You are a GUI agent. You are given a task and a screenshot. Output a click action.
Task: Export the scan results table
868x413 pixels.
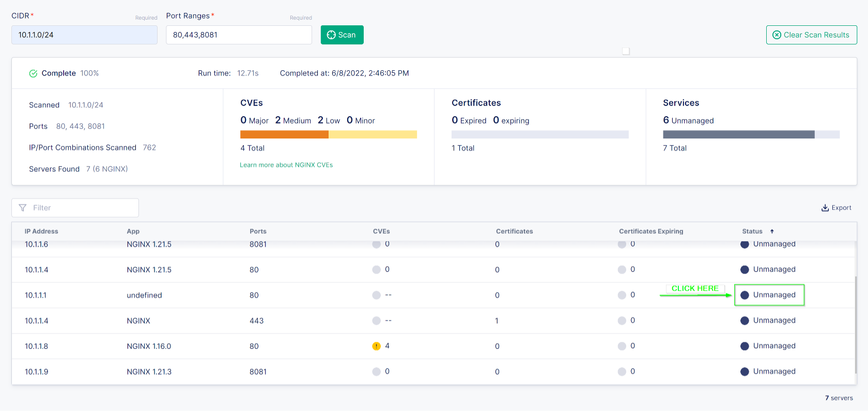pos(836,208)
